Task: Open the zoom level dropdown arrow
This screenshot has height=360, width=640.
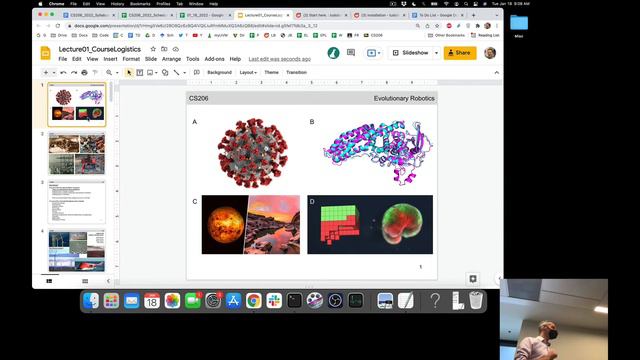Action: (117, 73)
